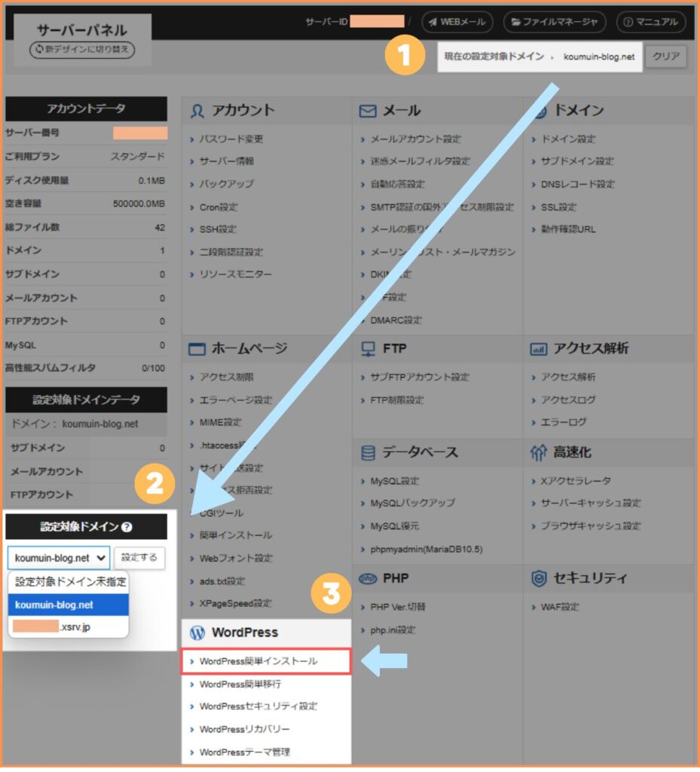Open php.ini設定

pos(393,630)
